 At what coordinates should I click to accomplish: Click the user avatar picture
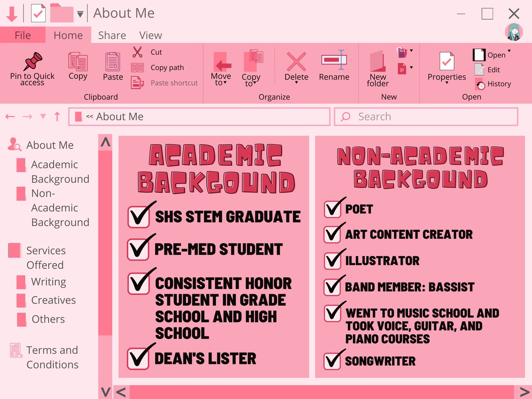[513, 32]
